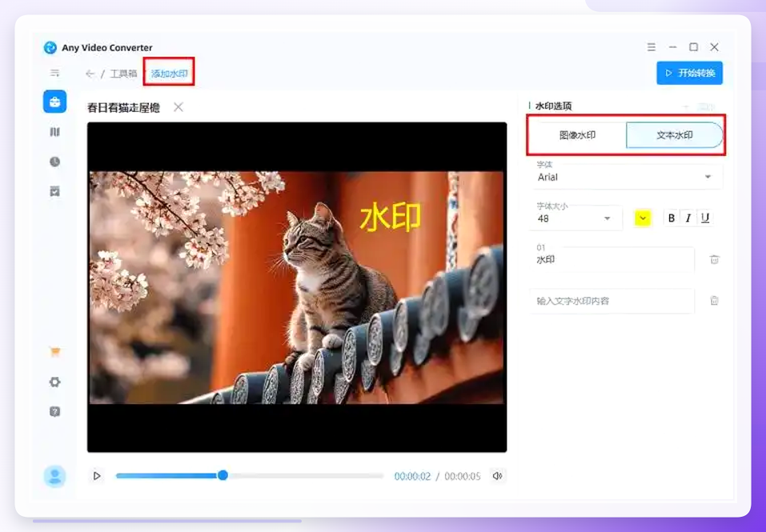This screenshot has height=532, width=766.
Task: Select the yellow 水印 watermark on the video
Action: (x=391, y=217)
